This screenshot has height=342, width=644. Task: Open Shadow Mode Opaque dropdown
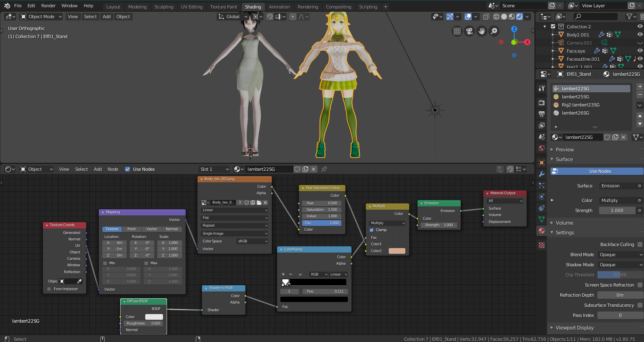click(621, 265)
